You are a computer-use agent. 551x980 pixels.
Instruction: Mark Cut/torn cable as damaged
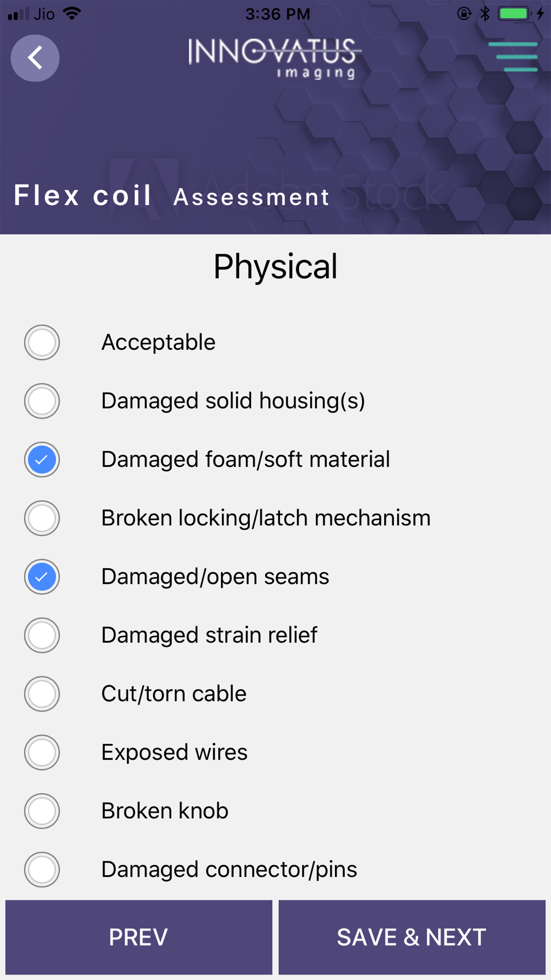[x=42, y=694]
